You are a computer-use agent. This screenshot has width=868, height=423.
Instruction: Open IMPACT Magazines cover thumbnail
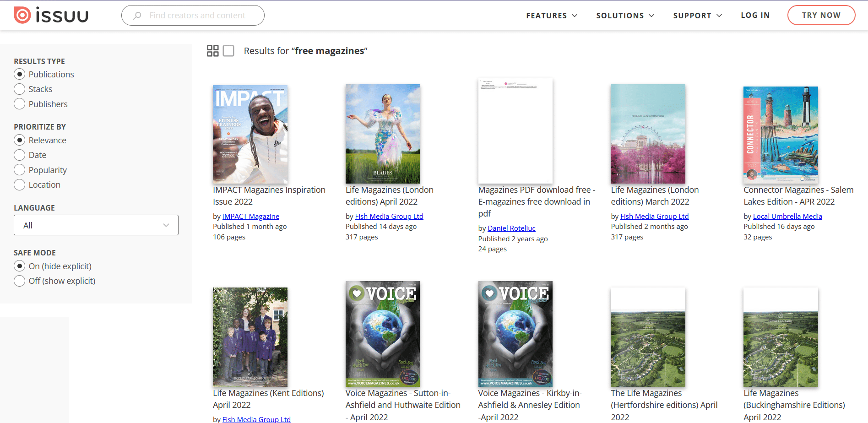coord(250,134)
